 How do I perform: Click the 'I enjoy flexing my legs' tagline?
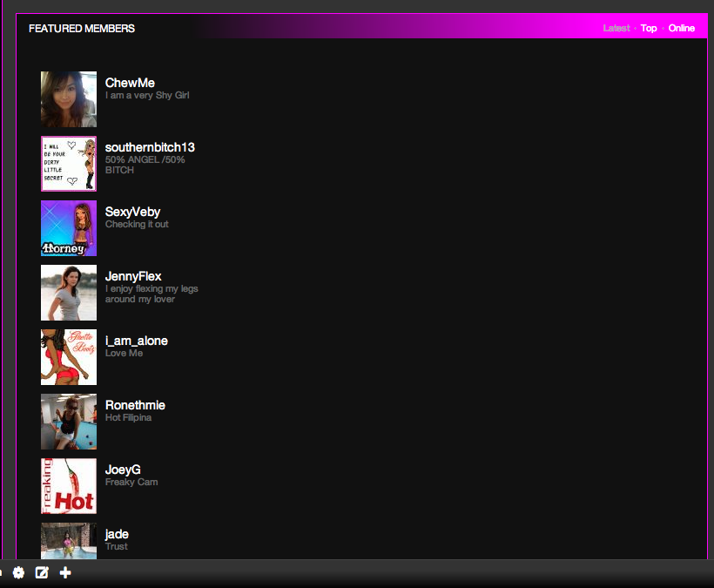click(152, 288)
